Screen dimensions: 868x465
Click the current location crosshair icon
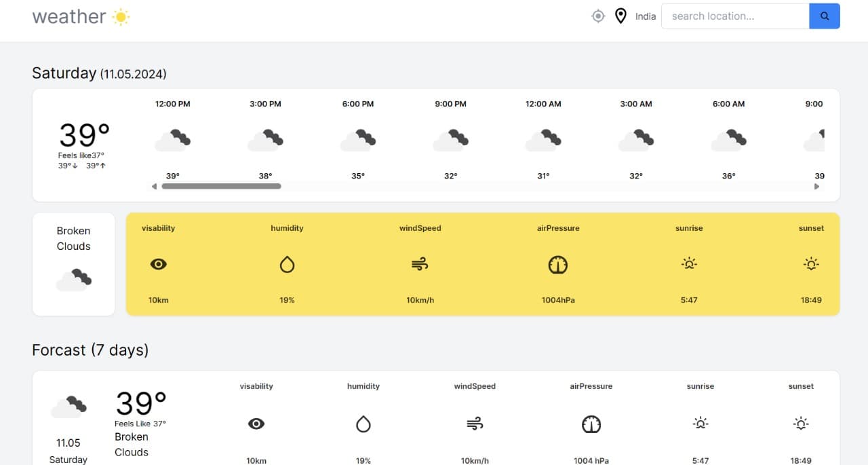(598, 16)
